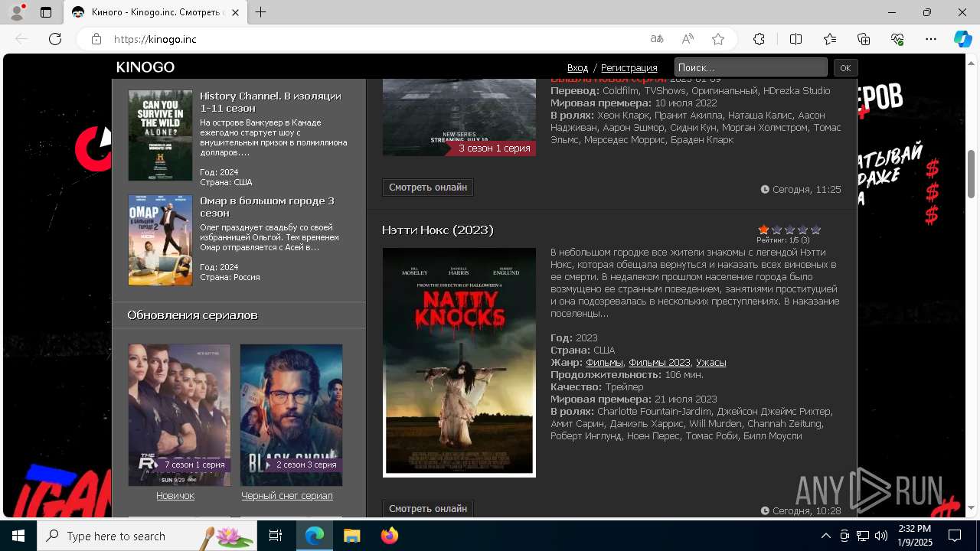Viewport: 980px width, 551px height.
Task: Open the Copilot sidebar icon
Action: [x=963, y=39]
